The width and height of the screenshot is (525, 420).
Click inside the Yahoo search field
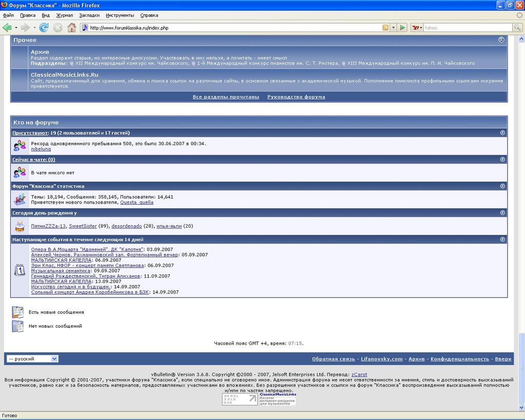pyautogui.click(x=467, y=28)
